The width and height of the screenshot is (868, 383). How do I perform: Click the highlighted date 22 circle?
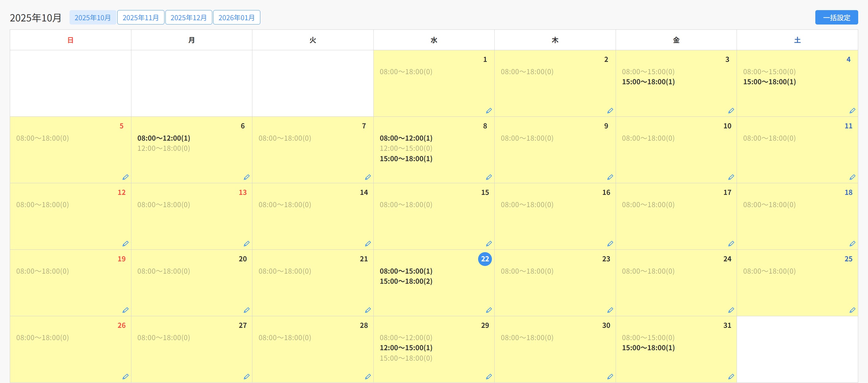point(485,259)
